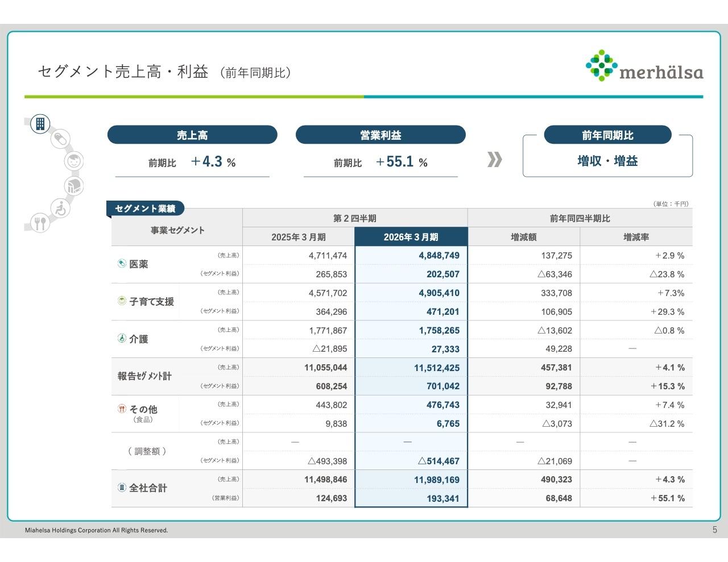Click the page number 5 at bottom right
This screenshot has height=562, width=728.
pyautogui.click(x=714, y=530)
